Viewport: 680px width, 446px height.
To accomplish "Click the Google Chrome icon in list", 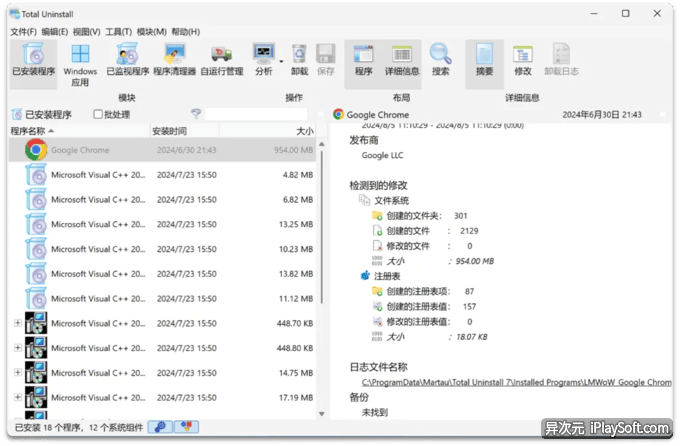I will pos(36,150).
